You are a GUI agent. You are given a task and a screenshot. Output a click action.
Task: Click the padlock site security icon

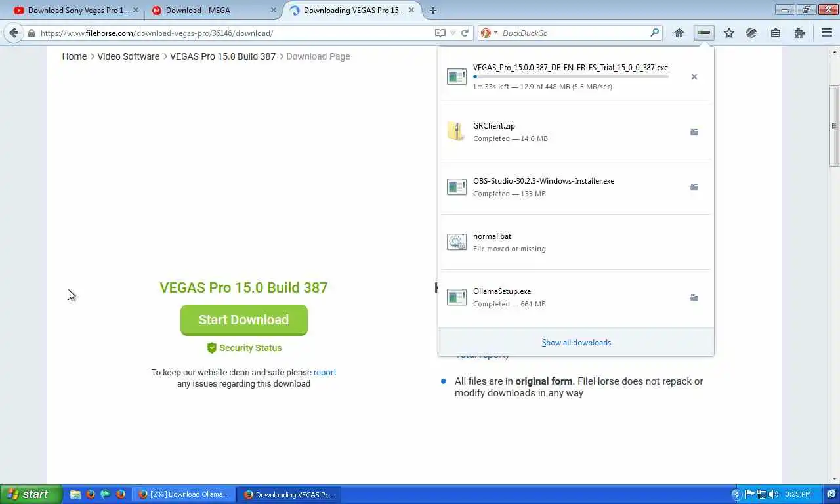(31, 33)
